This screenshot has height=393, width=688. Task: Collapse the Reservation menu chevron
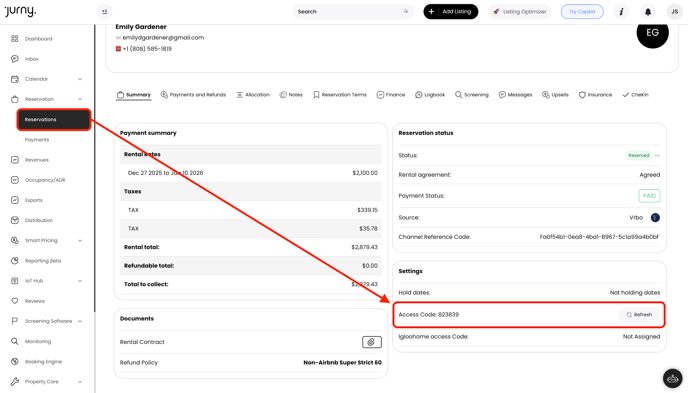tap(80, 99)
